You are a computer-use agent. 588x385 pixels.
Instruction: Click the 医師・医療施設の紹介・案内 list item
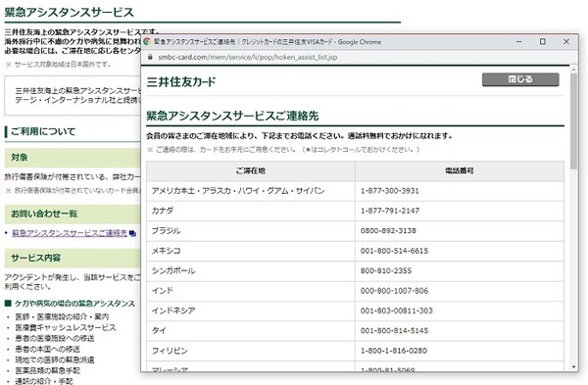pos(62,316)
